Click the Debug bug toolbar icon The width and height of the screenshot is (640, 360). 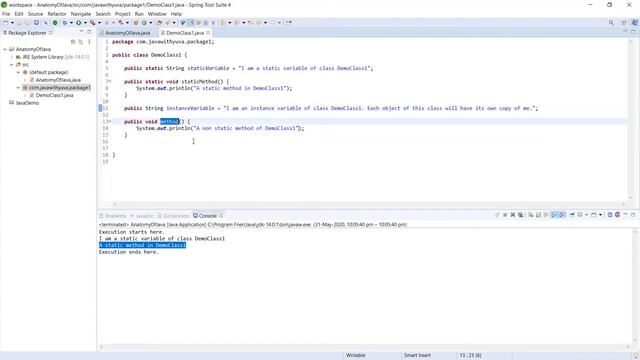point(64,23)
